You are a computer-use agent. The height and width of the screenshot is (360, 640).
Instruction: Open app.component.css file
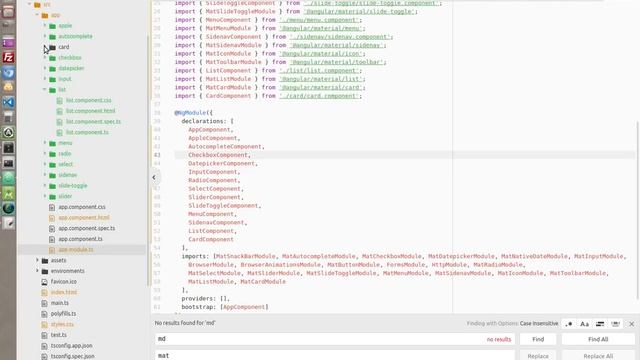[x=82, y=207]
